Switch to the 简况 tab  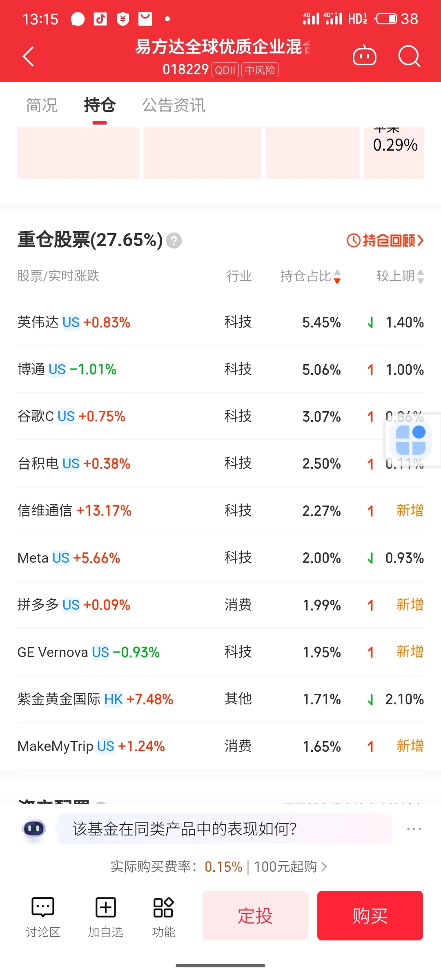42,105
